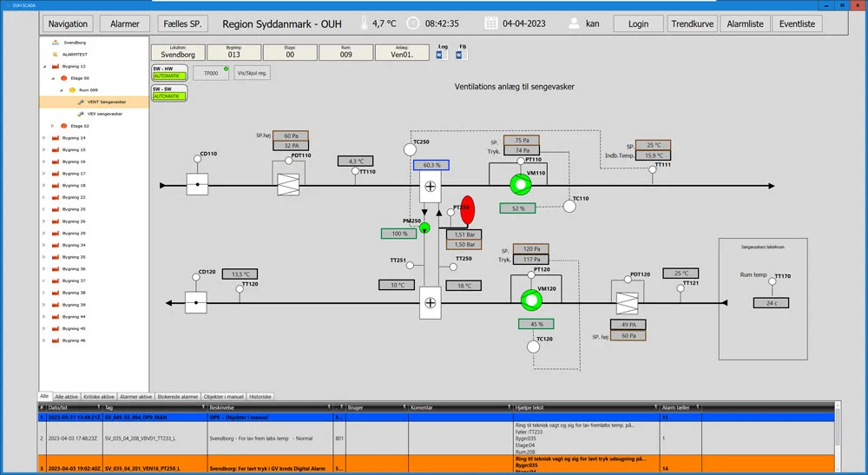Image resolution: width=868 pixels, height=475 pixels.
Task: Open the Trendkurve view
Action: [x=691, y=24]
